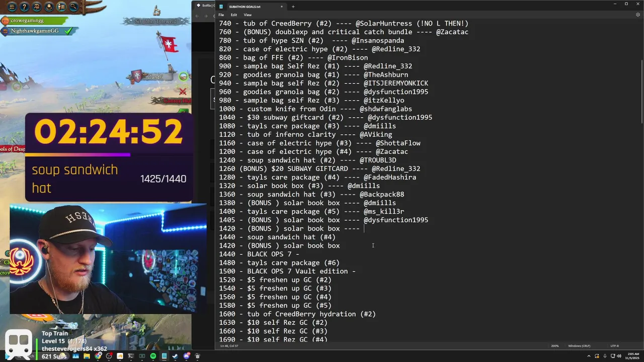Viewport: 644px width, 362px height.
Task: Close the SUBATHON GOALS.txt tab
Action: click(x=282, y=7)
